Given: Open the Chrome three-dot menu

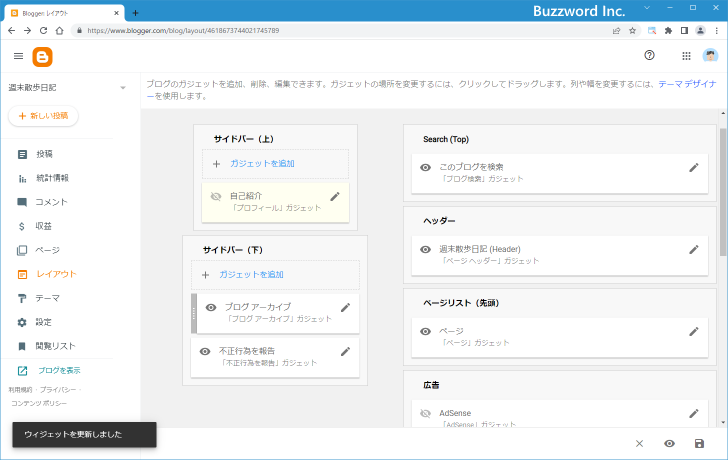Looking at the screenshot, I should pos(717,31).
